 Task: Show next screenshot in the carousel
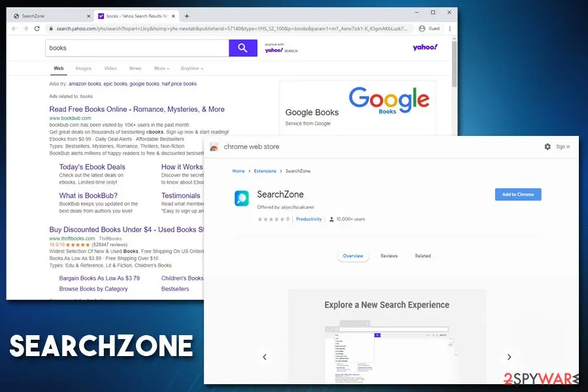(x=509, y=357)
